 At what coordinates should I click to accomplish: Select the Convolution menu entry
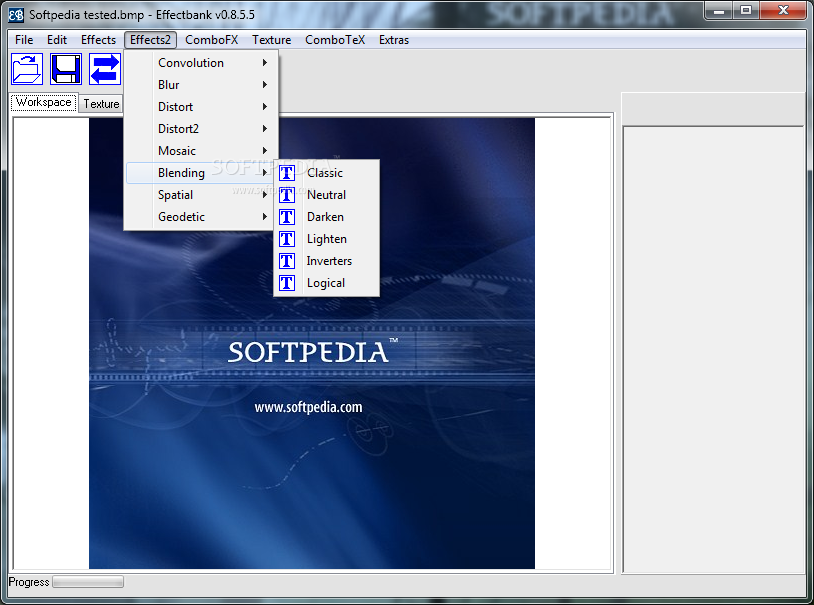tap(200, 63)
